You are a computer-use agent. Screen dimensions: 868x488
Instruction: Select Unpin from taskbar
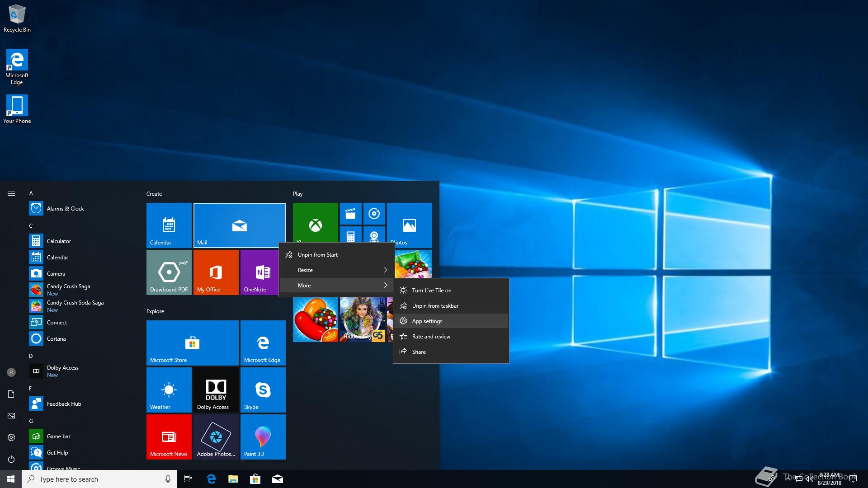435,306
